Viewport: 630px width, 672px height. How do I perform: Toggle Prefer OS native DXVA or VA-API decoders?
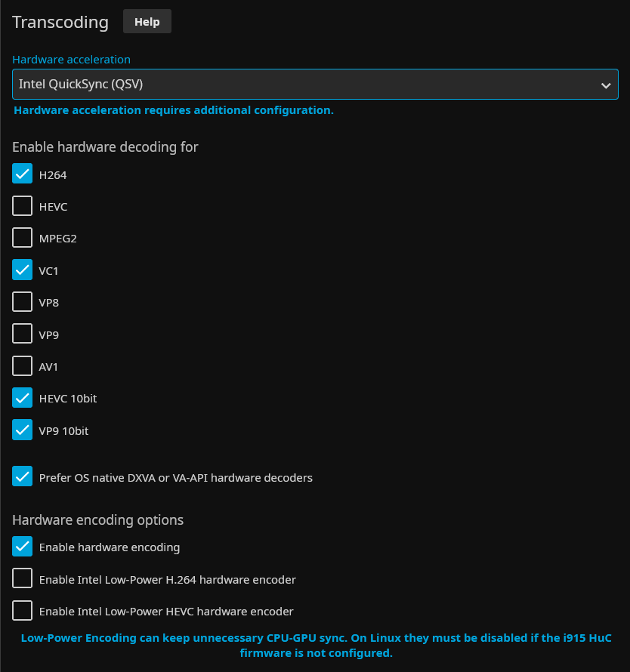23,476
